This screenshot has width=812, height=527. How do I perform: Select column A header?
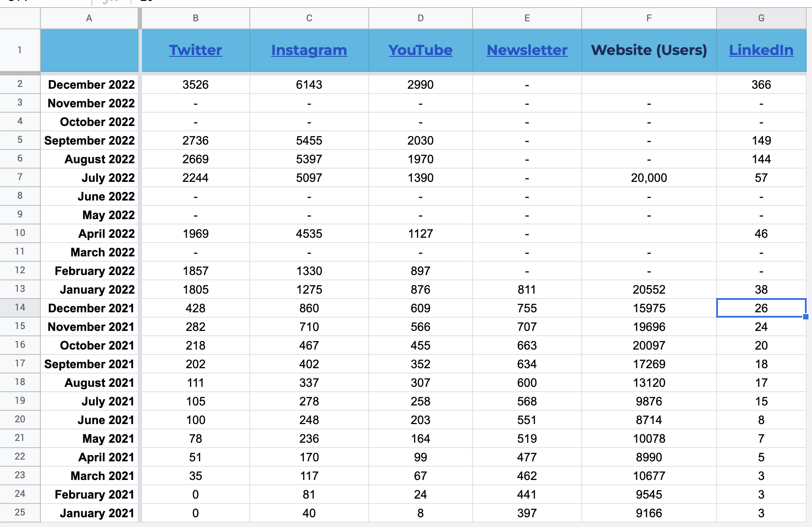click(x=89, y=18)
